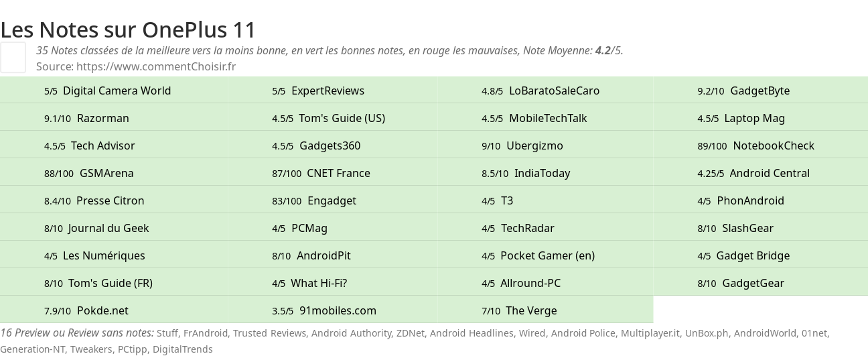Click the Les Notes sur OnePlus 11 heading
This screenshot has height=356, width=868.
(129, 29)
